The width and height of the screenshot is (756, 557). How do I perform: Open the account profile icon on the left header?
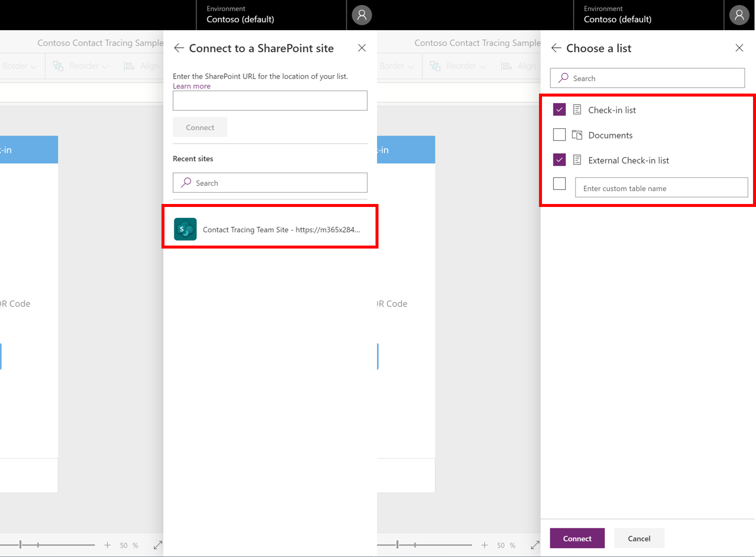click(x=362, y=15)
